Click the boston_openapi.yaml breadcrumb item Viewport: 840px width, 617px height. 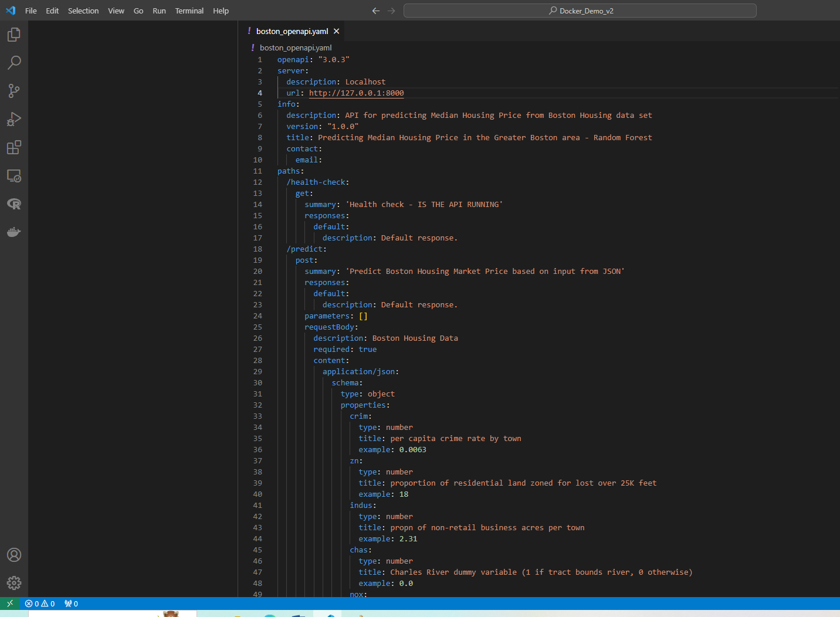click(x=296, y=48)
